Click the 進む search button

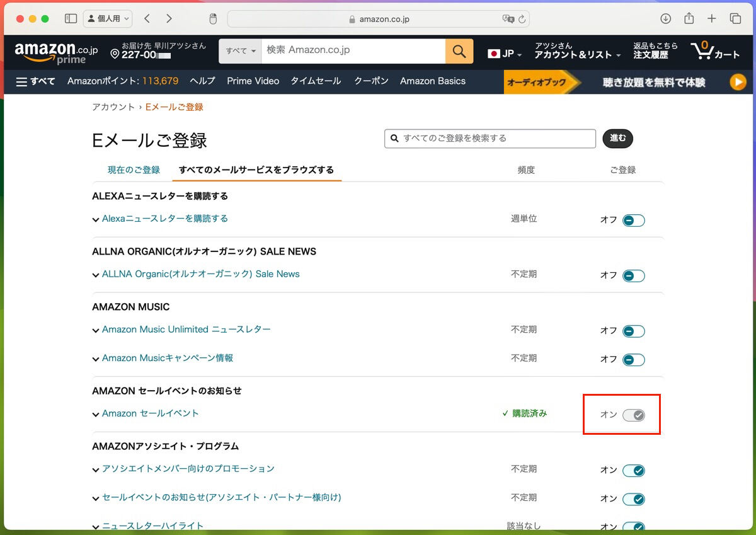pyautogui.click(x=618, y=139)
